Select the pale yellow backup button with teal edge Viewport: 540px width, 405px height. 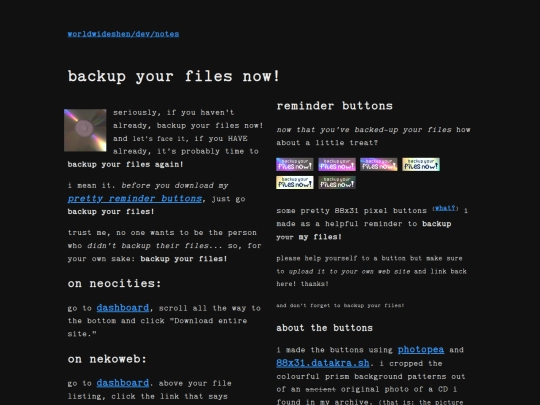[421, 164]
